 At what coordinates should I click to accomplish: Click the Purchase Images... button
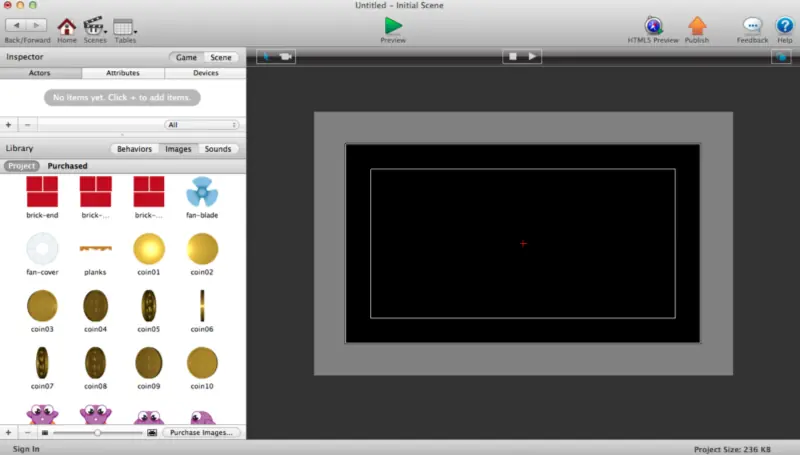pos(201,433)
